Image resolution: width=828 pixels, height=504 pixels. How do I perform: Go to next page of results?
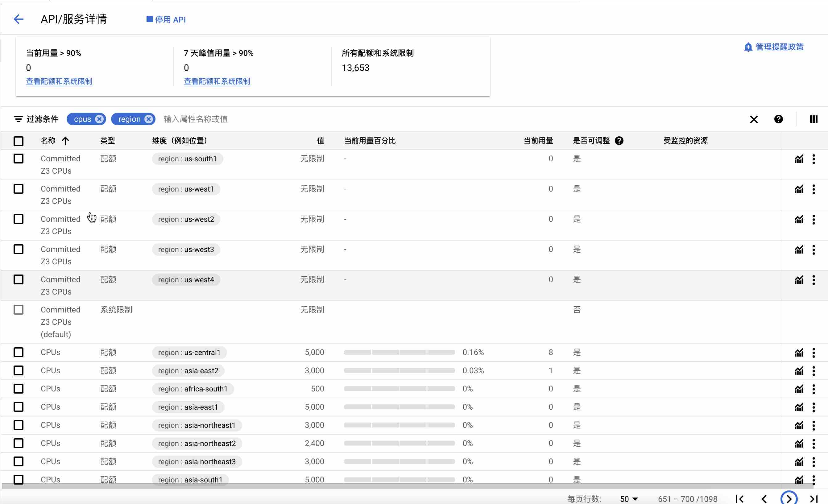(x=789, y=498)
